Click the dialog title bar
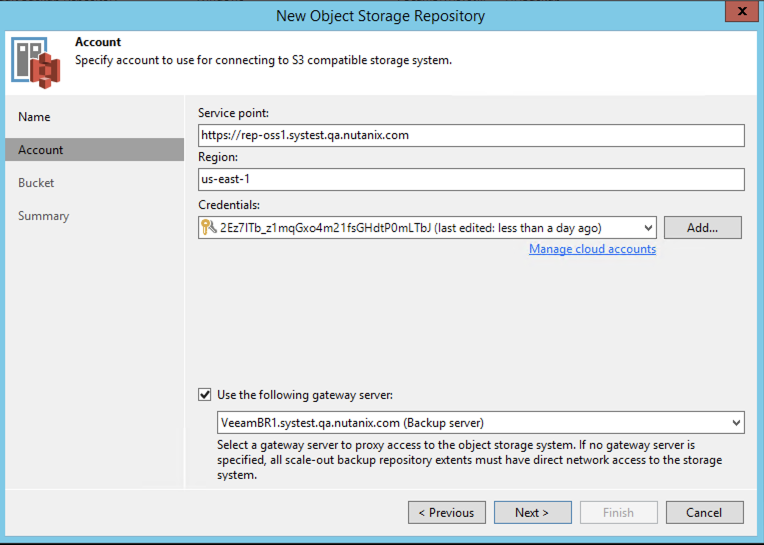The image size is (764, 545). click(380, 15)
